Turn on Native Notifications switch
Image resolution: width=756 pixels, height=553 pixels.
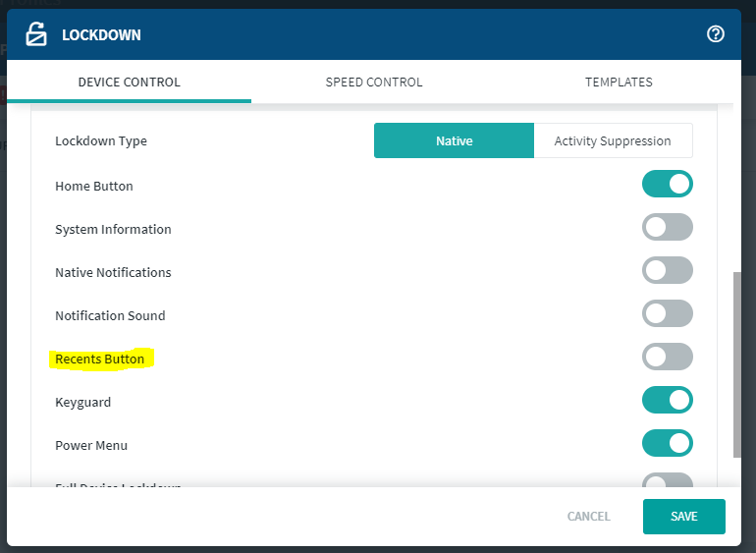[x=668, y=271]
